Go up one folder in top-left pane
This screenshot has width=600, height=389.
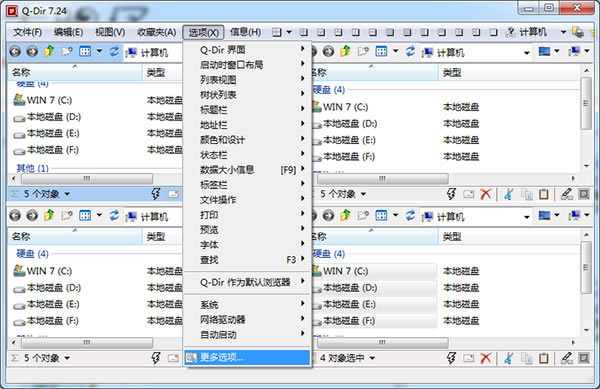point(49,51)
